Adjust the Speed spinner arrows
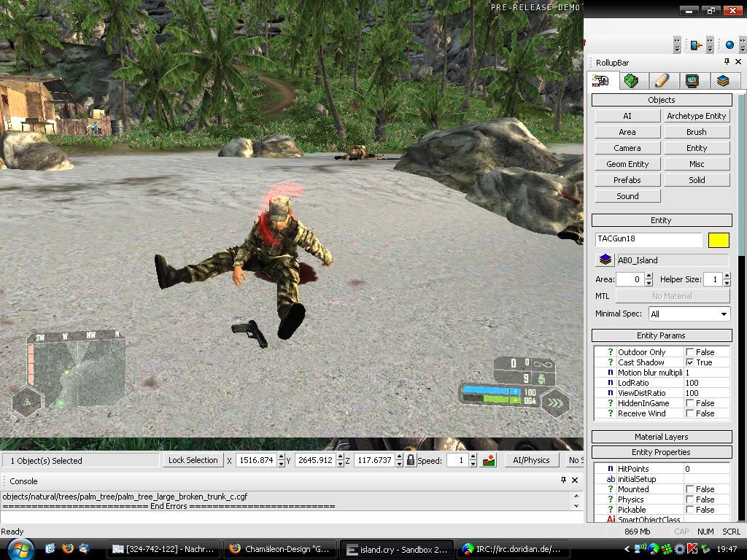The height and width of the screenshot is (560, 747). pyautogui.click(x=473, y=460)
